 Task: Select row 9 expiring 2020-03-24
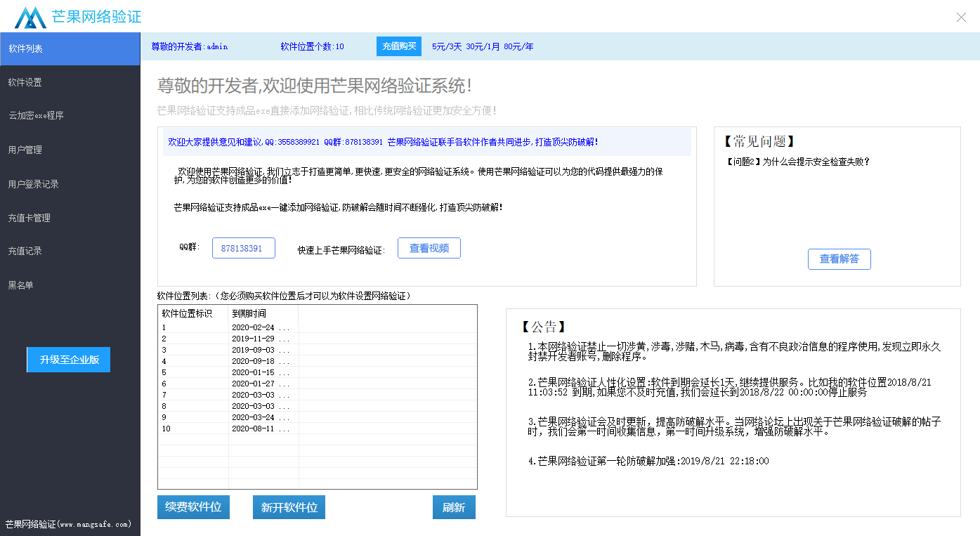tap(318, 417)
